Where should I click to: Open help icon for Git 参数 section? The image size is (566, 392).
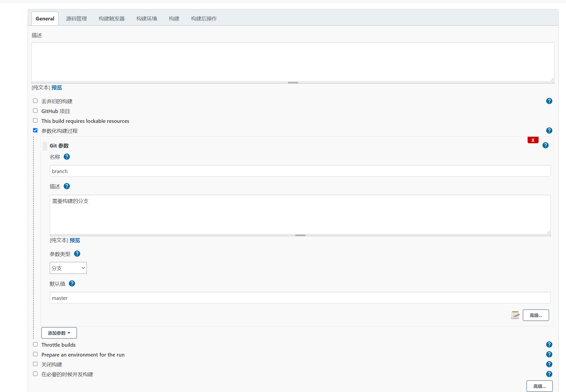coord(545,145)
